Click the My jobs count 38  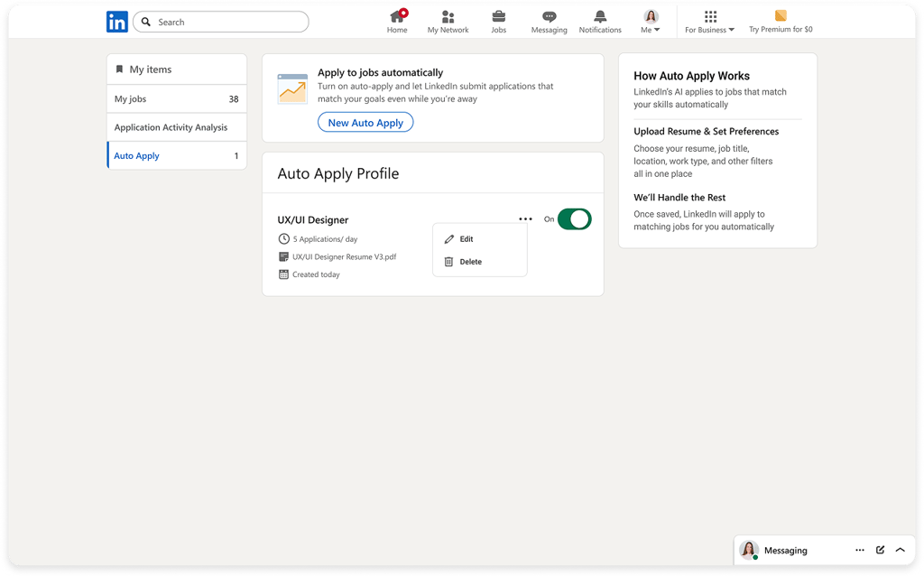tap(234, 99)
